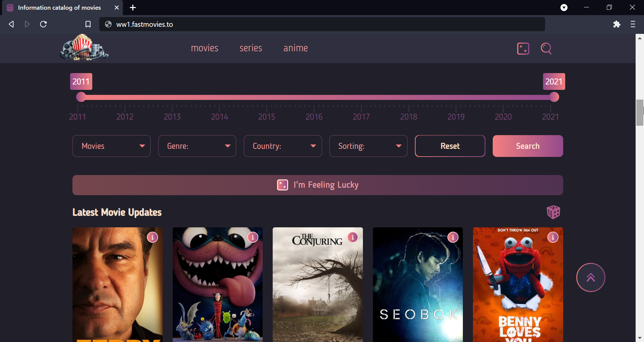Click the popcorn site logo
This screenshot has height=342, width=644.
click(x=84, y=48)
